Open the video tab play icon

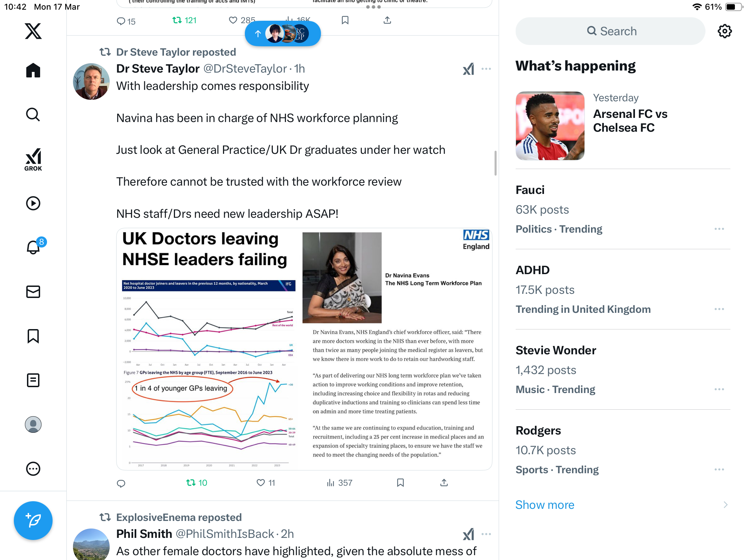point(33,203)
